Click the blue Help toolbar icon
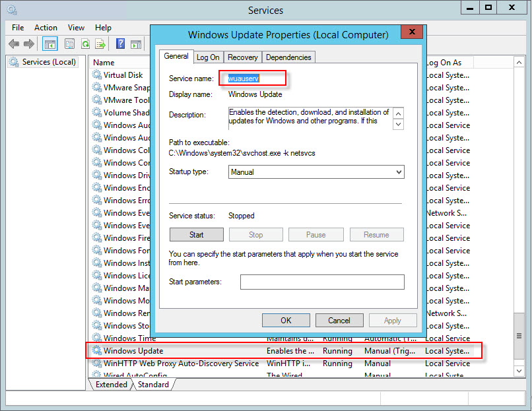Viewport: 532px width, 411px height. [120, 44]
